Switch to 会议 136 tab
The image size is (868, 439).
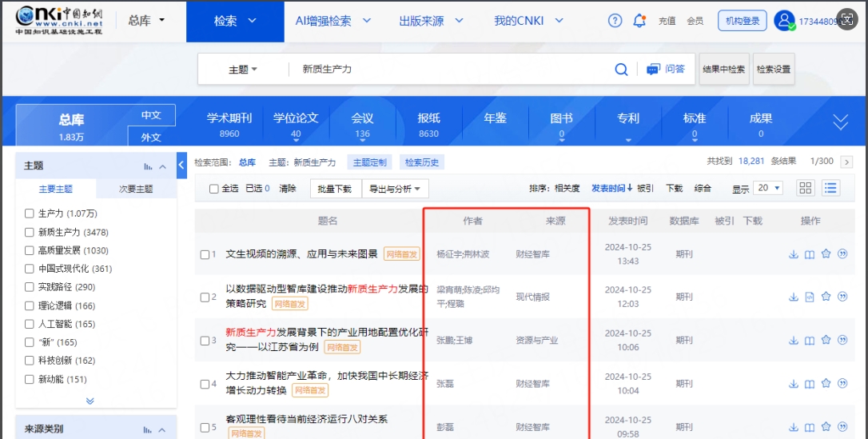362,125
